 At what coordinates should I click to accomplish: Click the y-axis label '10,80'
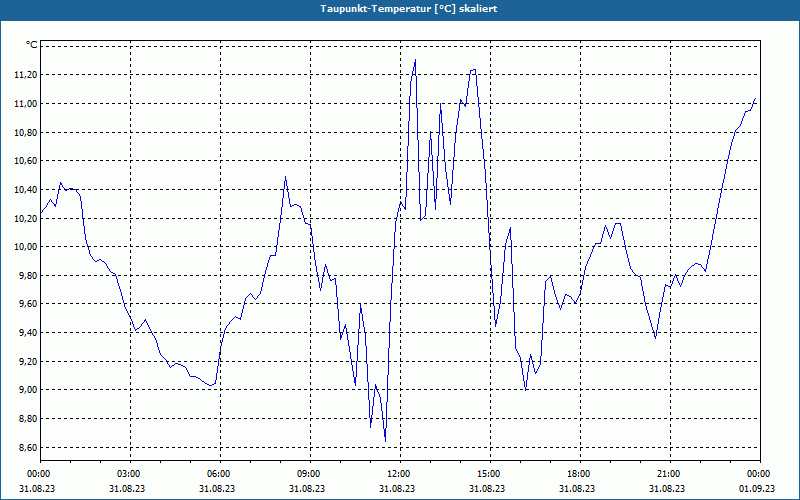[x=26, y=133]
